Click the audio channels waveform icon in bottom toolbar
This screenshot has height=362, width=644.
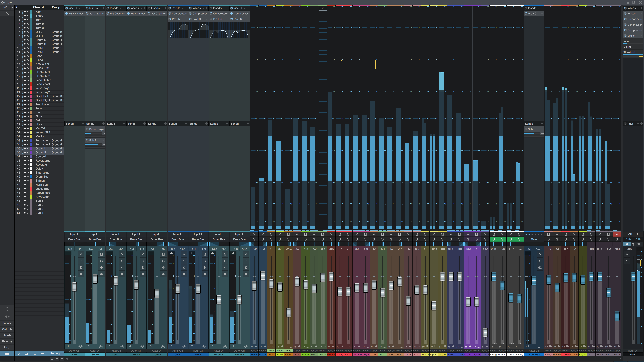[x=18, y=354]
